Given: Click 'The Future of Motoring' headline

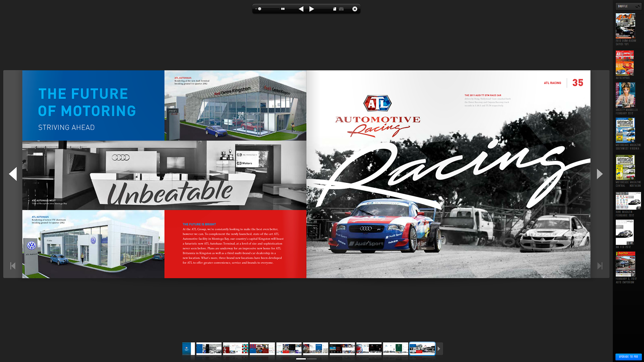Looking at the screenshot, I should 87,102.
